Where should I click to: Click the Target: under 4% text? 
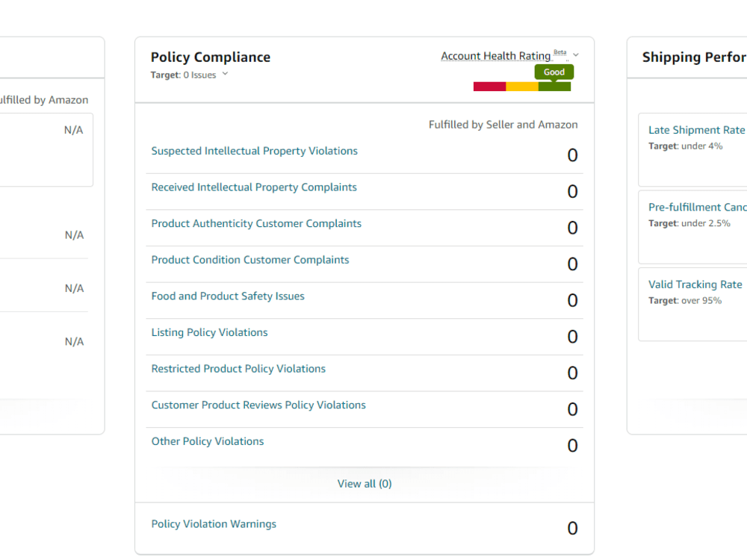686,146
